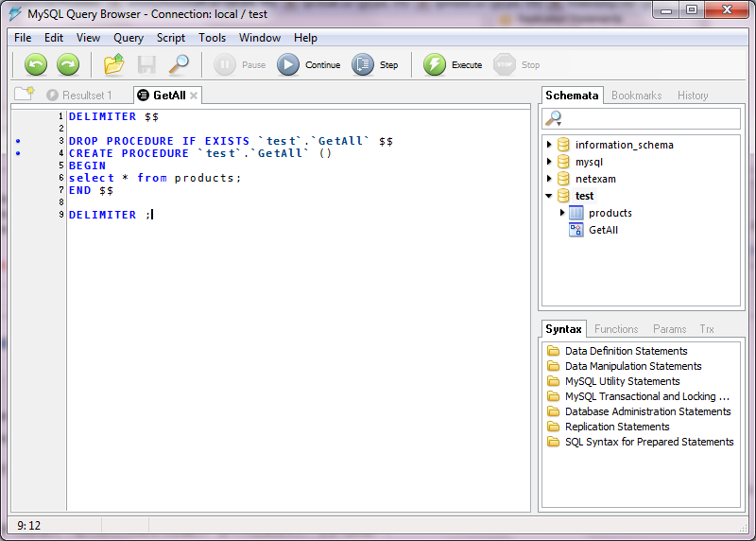This screenshot has width=756, height=541.
Task: Click the Data Manipulation Statements folder icon
Action: point(554,366)
